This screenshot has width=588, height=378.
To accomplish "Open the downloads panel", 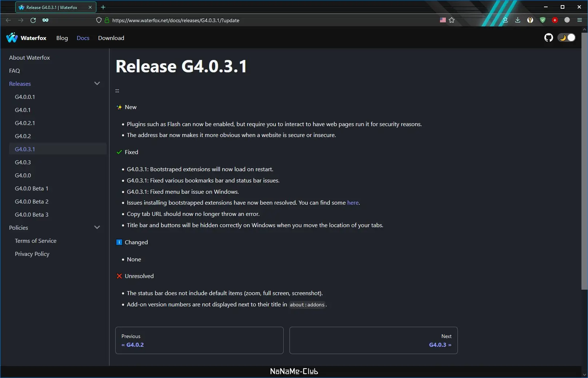I will pos(517,20).
